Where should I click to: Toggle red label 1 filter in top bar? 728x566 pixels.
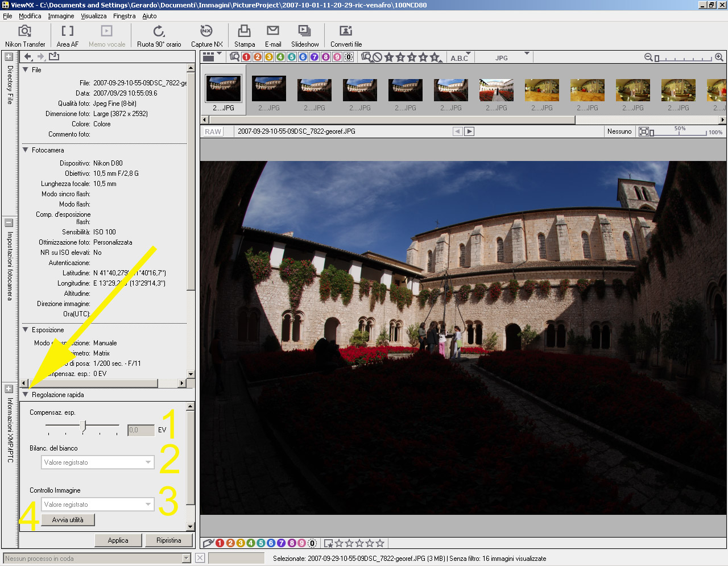(246, 57)
